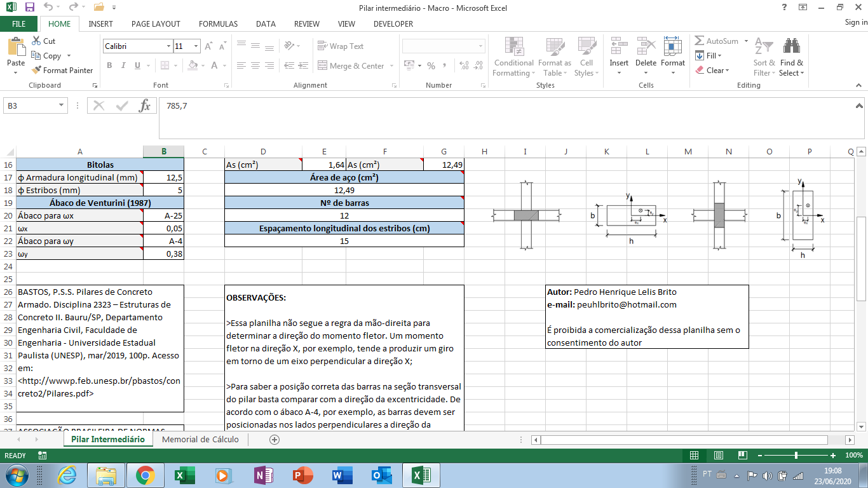The image size is (868, 488).
Task: Click the Delete cells icon
Action: coord(646,46)
